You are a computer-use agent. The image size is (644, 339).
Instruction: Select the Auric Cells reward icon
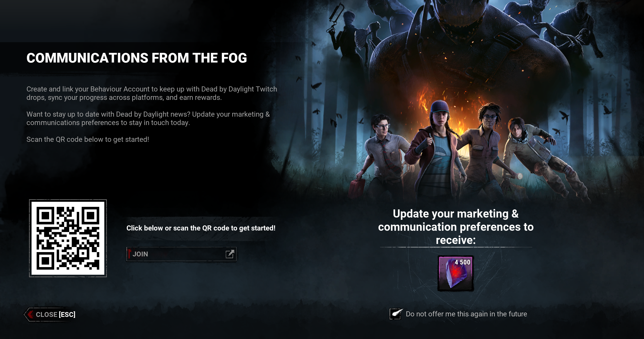455,273
